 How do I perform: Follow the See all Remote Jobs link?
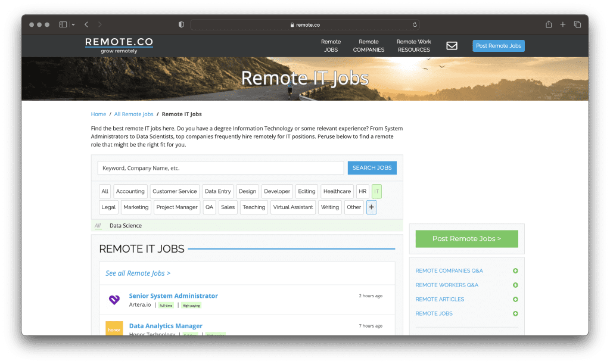[x=138, y=272]
